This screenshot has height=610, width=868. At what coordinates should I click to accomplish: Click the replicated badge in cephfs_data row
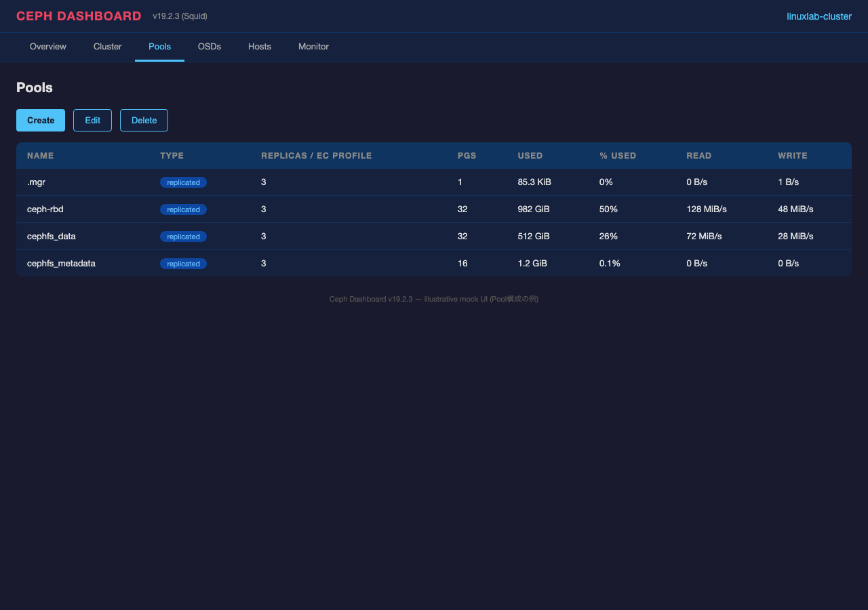click(183, 237)
